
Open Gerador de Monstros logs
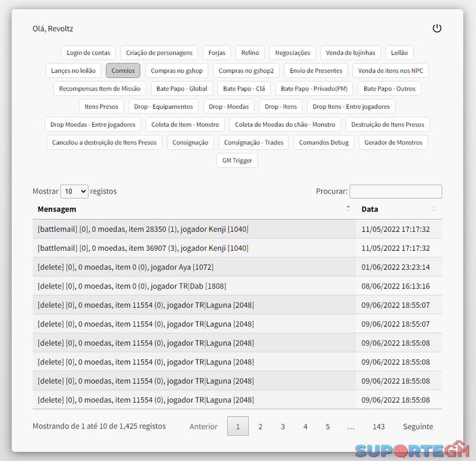click(x=393, y=143)
